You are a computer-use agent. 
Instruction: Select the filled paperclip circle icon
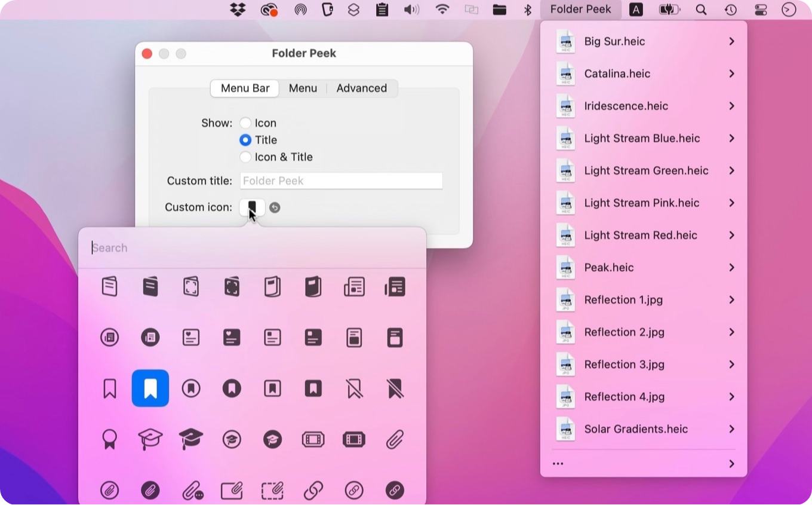[150, 491]
